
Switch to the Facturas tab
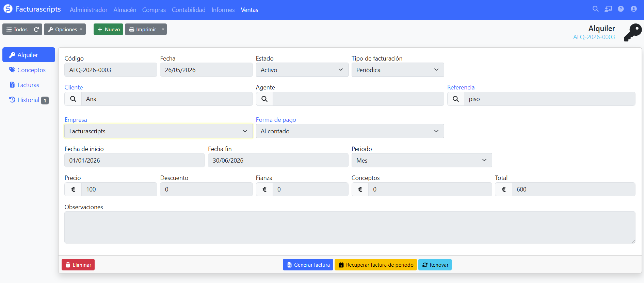pyautogui.click(x=29, y=85)
